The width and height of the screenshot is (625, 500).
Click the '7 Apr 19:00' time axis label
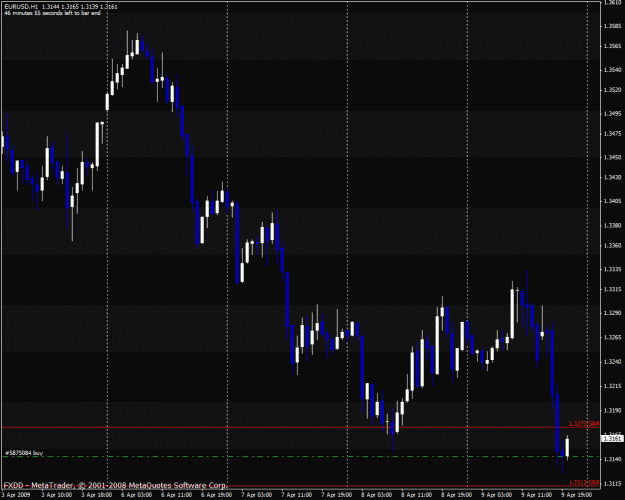point(336,495)
